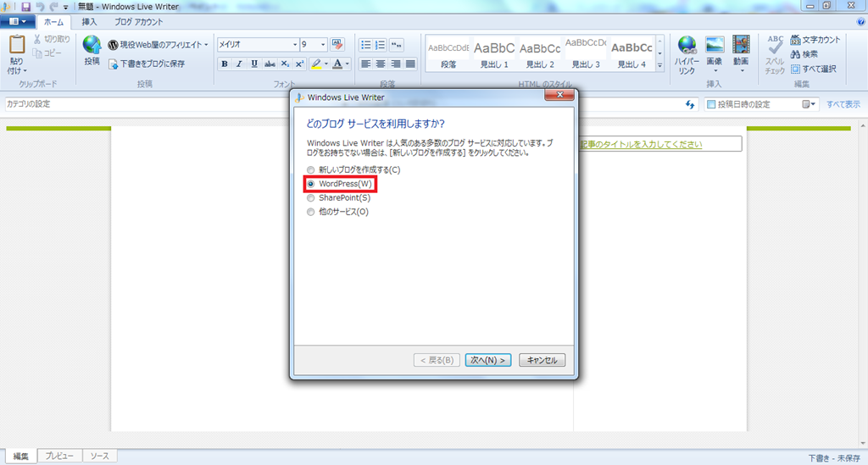
Task: Click the blockquote icon
Action: (397, 45)
